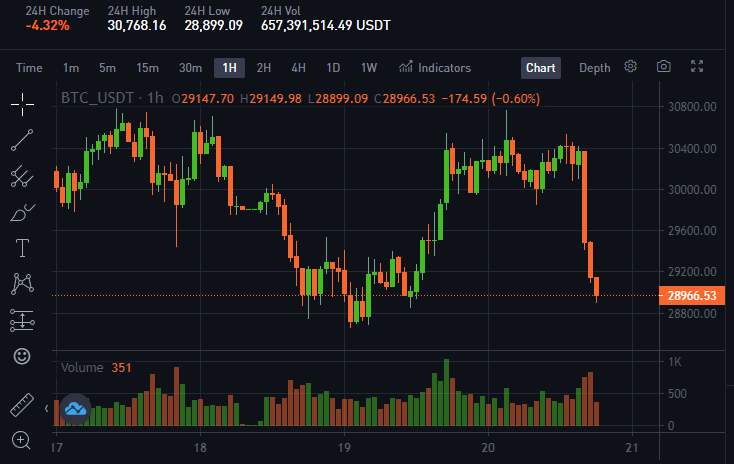Viewport: 734px width, 464px height.
Task: Collapse the drawing toolbar arrow
Action: (x=46, y=409)
